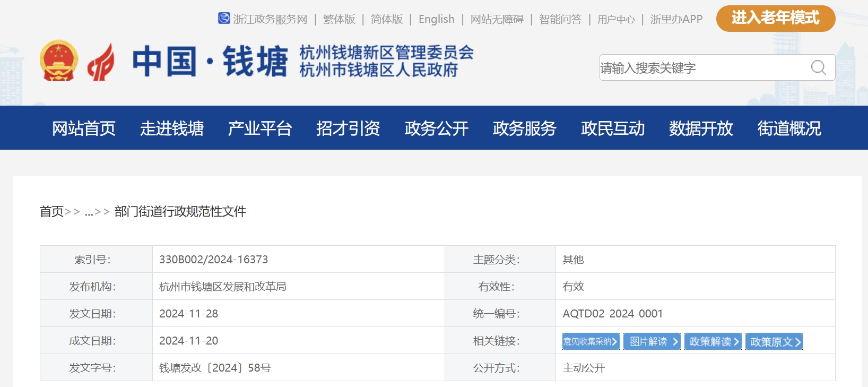The image size is (868, 387).
Task: Open 政务公开 navigation menu
Action: [x=437, y=128]
